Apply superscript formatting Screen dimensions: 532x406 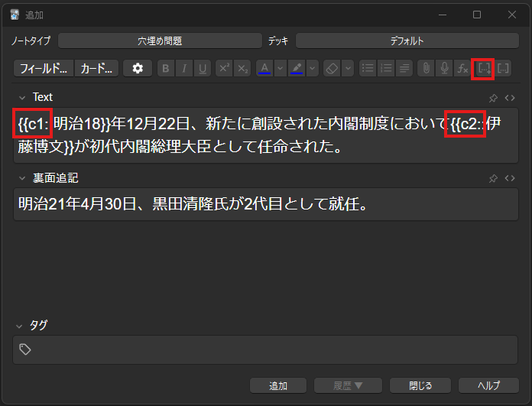[224, 68]
